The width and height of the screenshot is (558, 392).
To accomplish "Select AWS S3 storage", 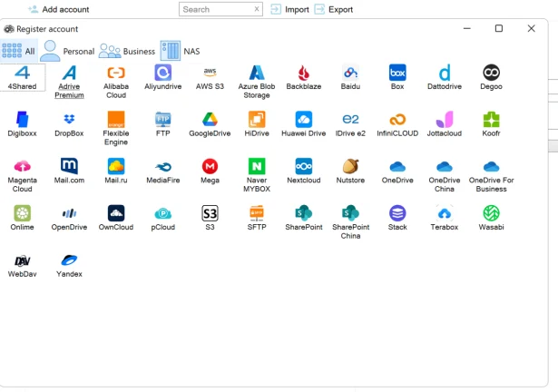I will (210, 78).
